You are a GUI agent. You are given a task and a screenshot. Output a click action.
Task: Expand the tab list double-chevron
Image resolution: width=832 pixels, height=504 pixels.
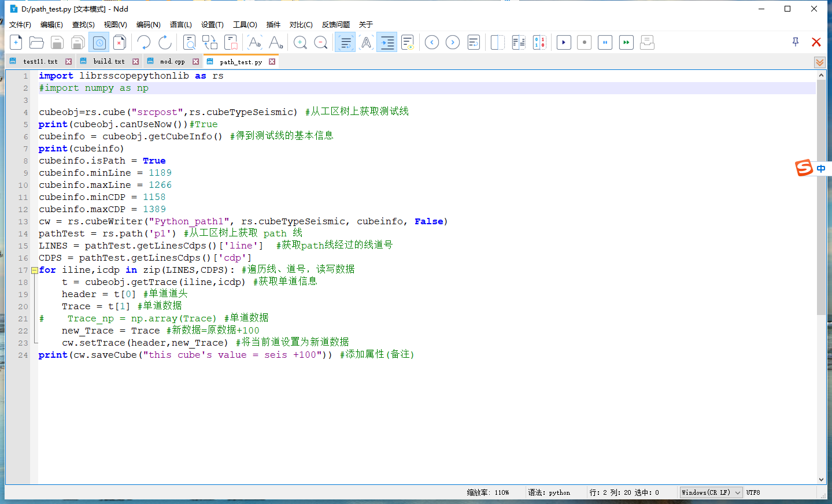coord(819,62)
